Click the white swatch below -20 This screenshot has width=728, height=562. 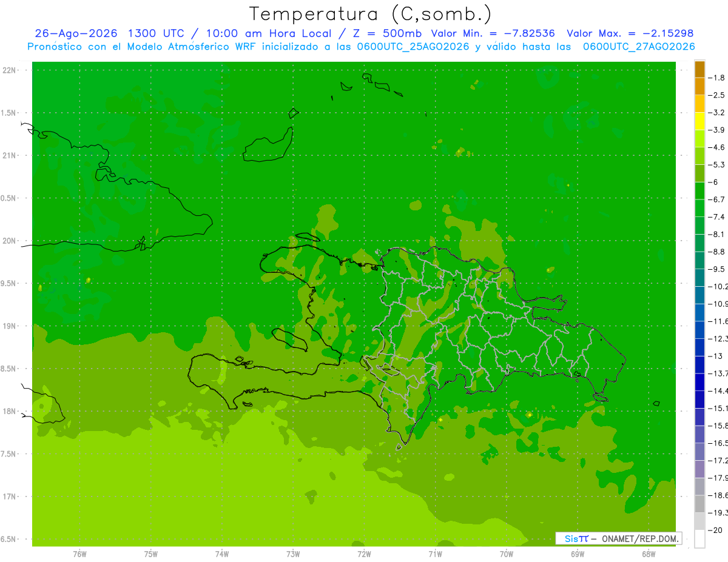pyautogui.click(x=699, y=538)
